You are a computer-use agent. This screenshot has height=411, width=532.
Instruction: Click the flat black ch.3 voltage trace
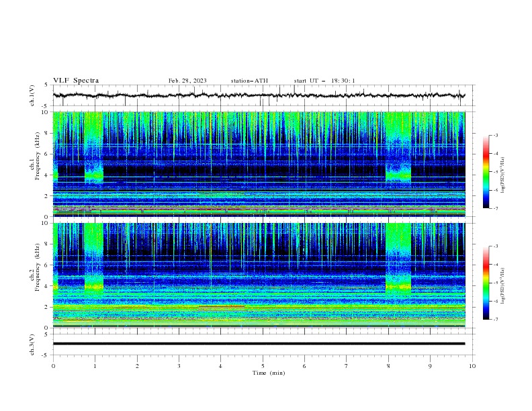click(x=259, y=344)
